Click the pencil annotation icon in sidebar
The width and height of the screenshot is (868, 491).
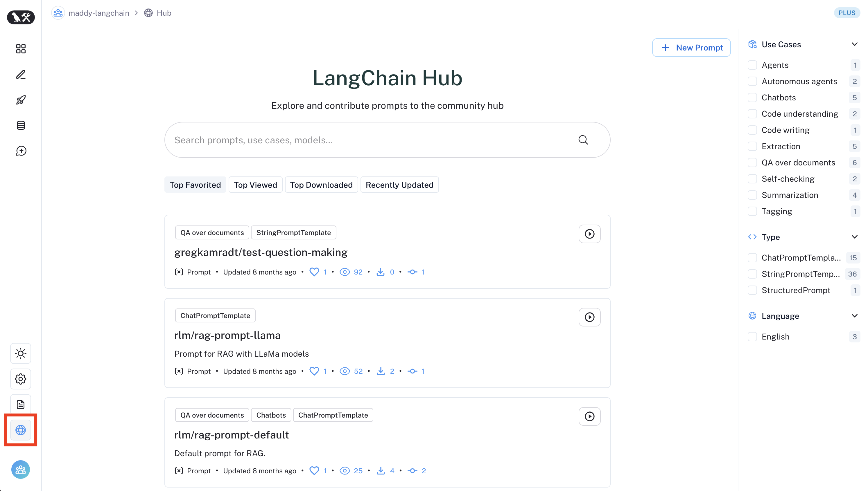click(21, 75)
